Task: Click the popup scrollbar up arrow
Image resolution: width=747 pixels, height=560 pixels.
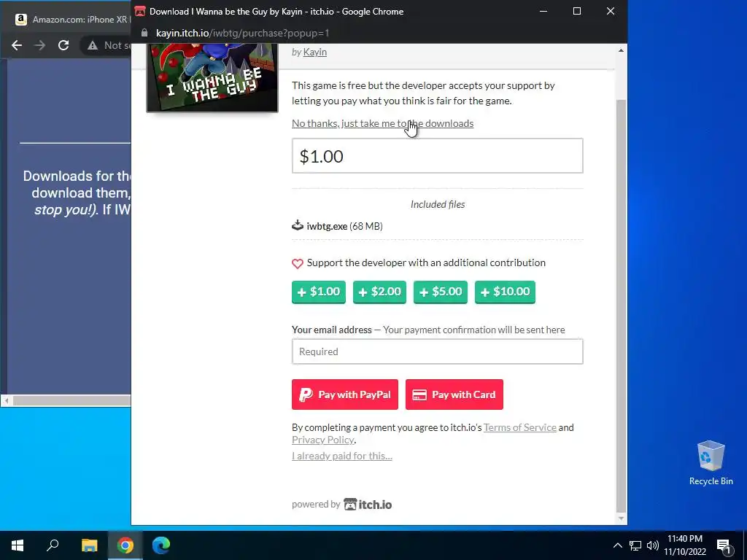Action: (x=621, y=50)
